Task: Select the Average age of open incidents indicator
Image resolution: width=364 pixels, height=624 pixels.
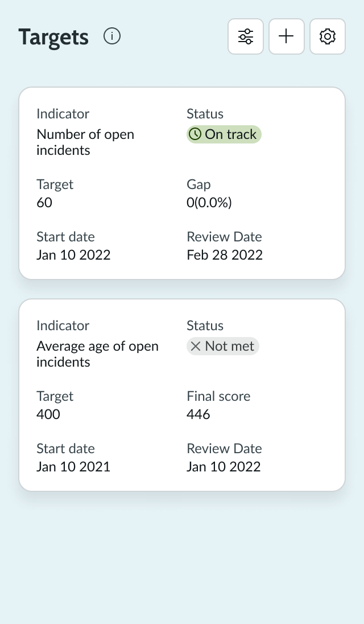Action: [97, 354]
